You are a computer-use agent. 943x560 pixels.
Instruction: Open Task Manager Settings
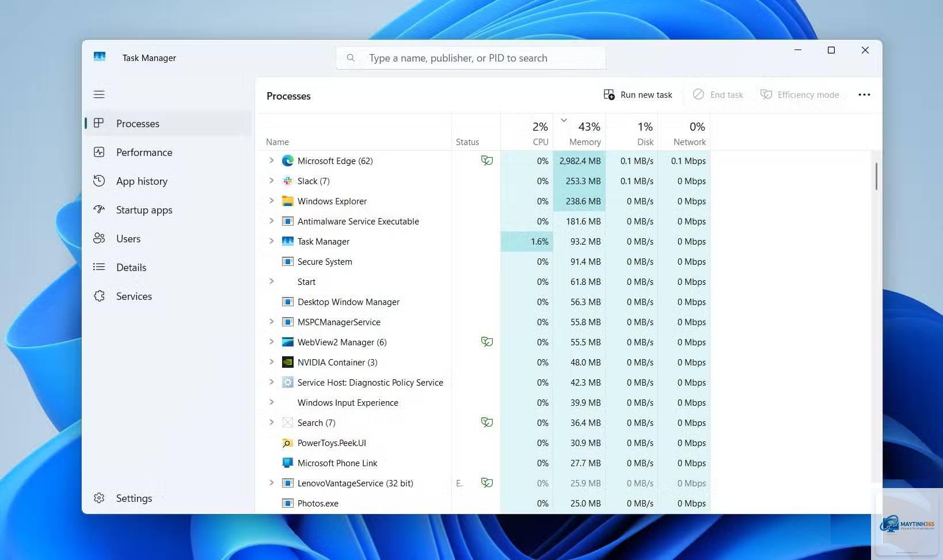168,498
